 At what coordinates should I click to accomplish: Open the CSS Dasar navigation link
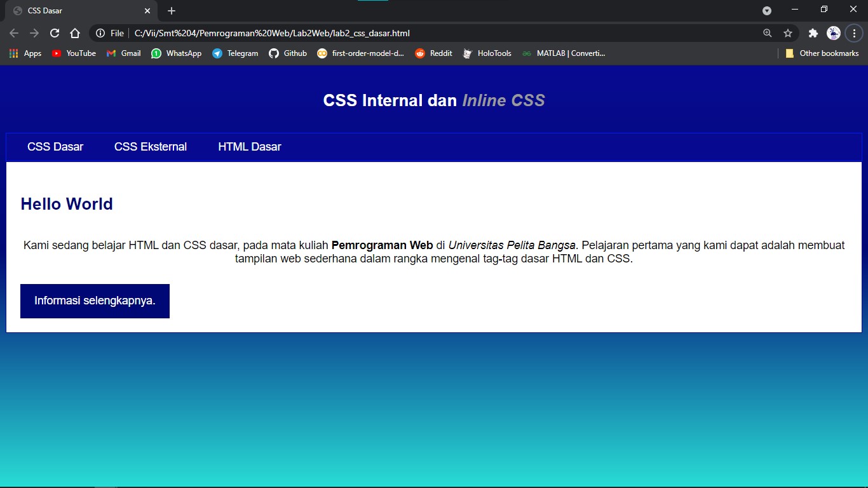pyautogui.click(x=55, y=147)
